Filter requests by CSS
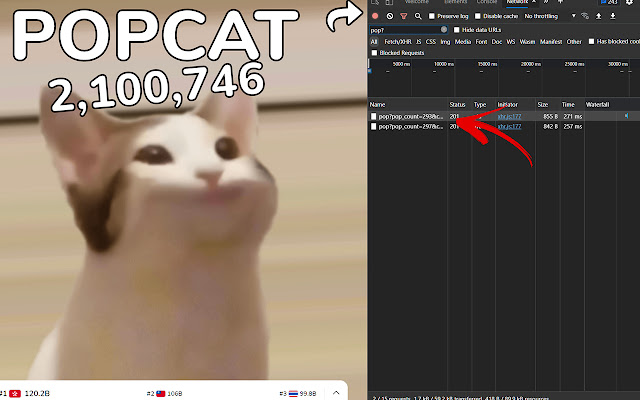 pos(431,42)
